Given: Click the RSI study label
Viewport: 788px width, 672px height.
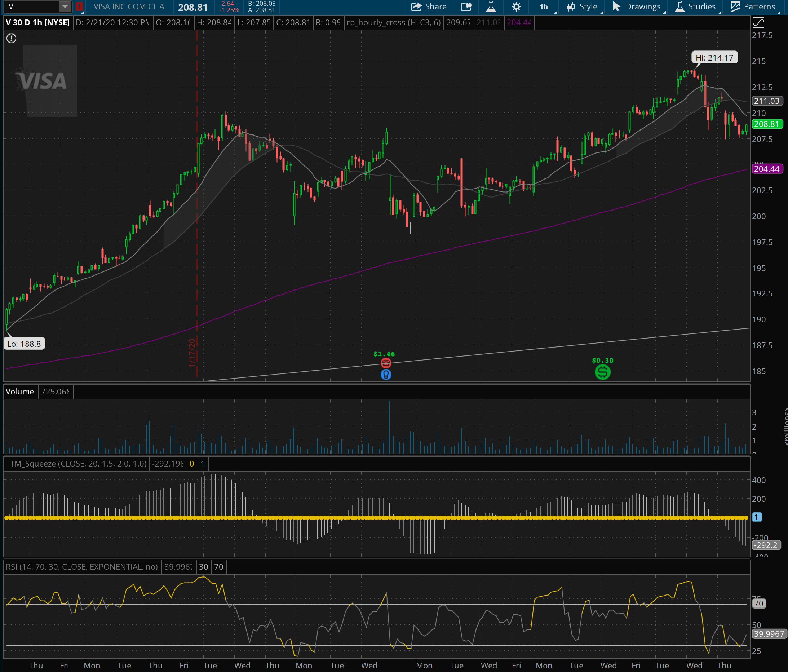Looking at the screenshot, I should [82, 567].
